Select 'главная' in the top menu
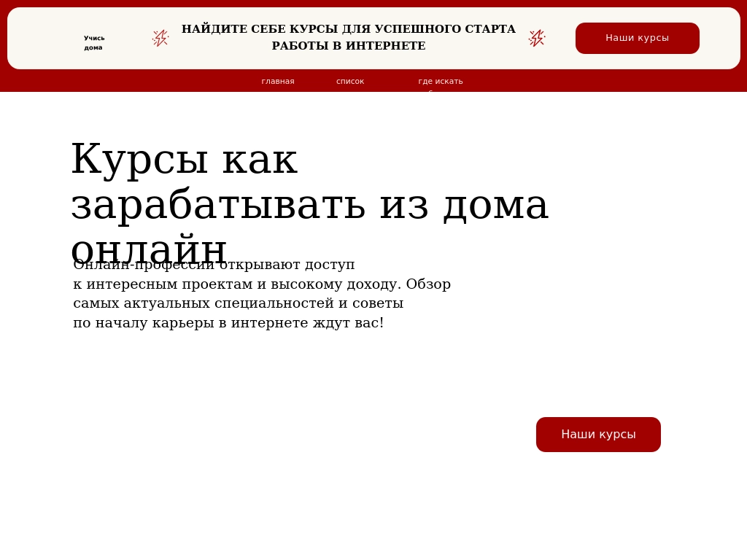Screen dimensions: 747x560 pos(278,81)
